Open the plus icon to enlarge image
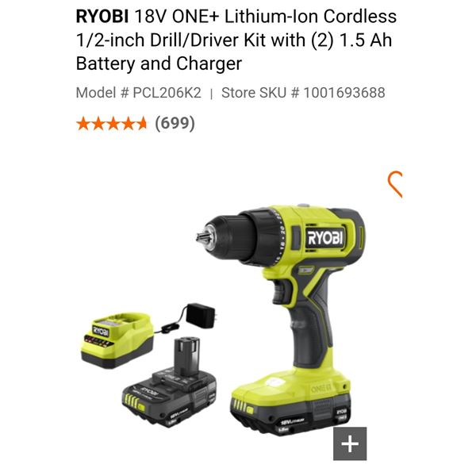Screen dimensions: 476x476 350,443
